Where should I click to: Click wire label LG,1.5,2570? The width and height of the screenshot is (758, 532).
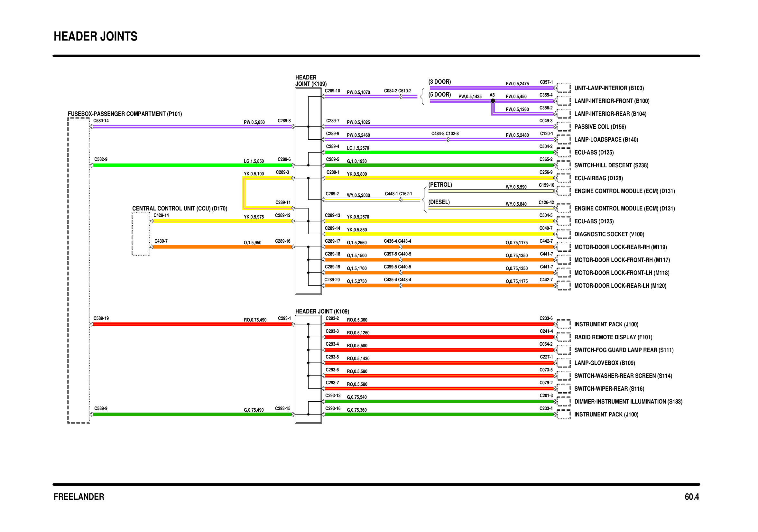pos(358,148)
